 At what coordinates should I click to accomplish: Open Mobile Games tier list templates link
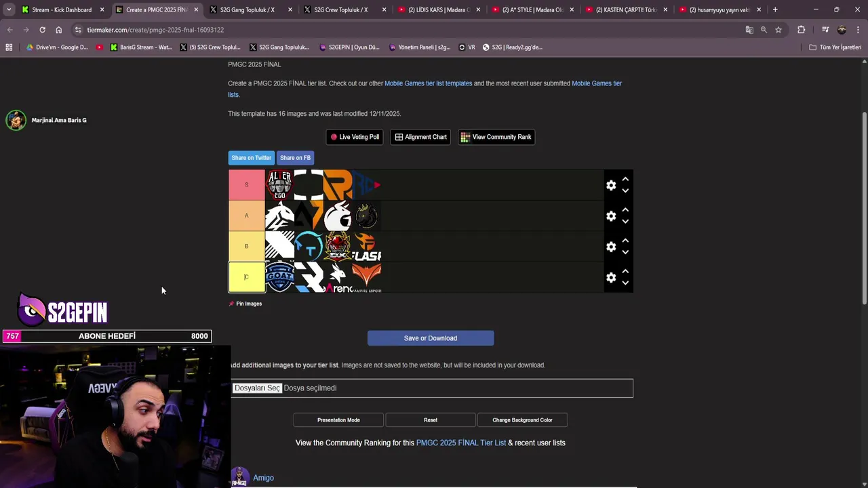[429, 83]
